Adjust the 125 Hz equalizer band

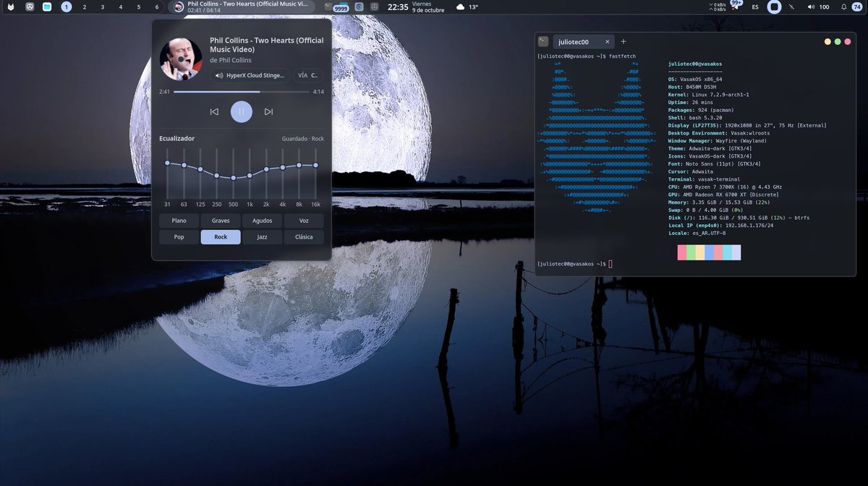(200, 174)
